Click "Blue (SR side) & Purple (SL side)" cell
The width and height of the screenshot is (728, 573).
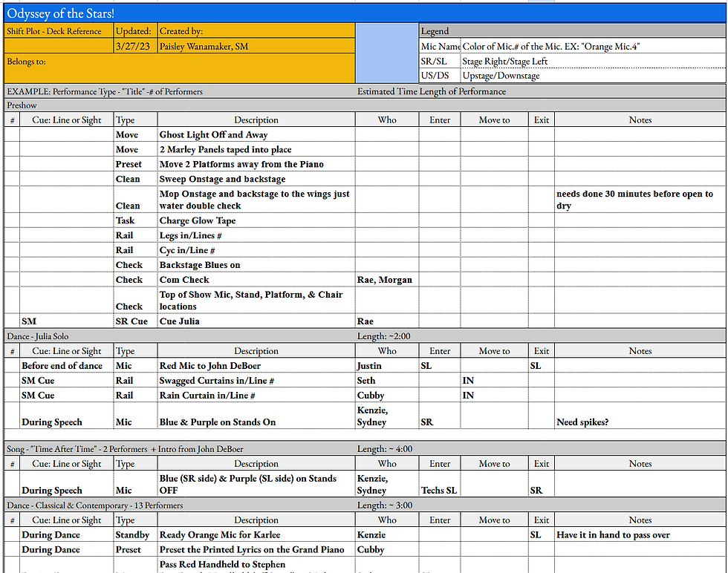256,484
